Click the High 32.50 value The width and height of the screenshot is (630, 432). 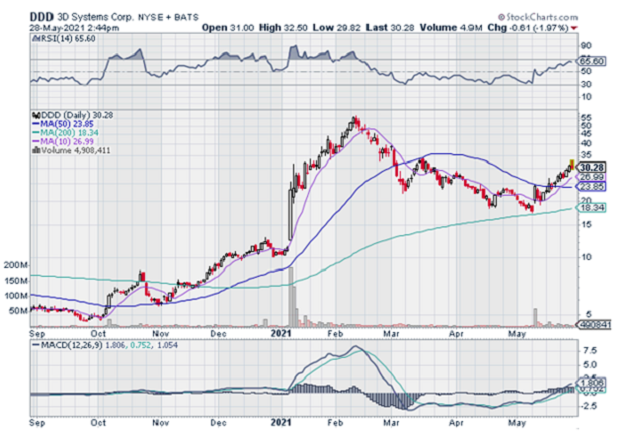tap(283, 28)
